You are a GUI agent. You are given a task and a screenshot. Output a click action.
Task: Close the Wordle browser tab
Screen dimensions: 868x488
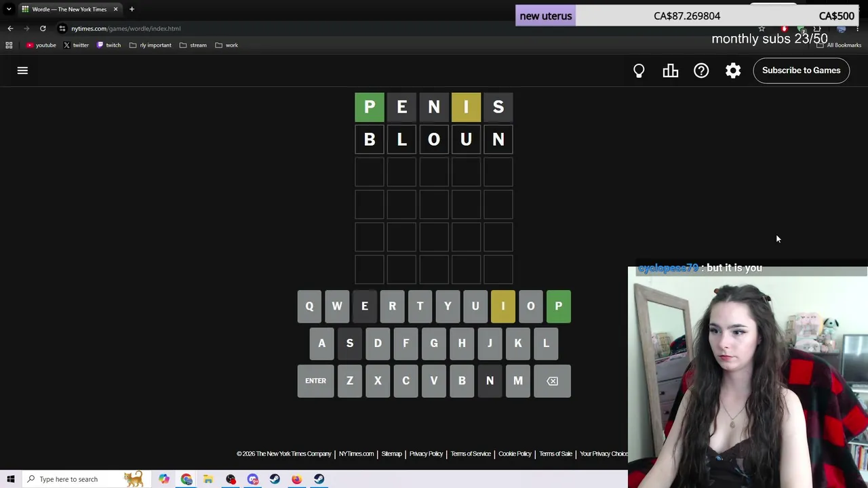(x=115, y=9)
